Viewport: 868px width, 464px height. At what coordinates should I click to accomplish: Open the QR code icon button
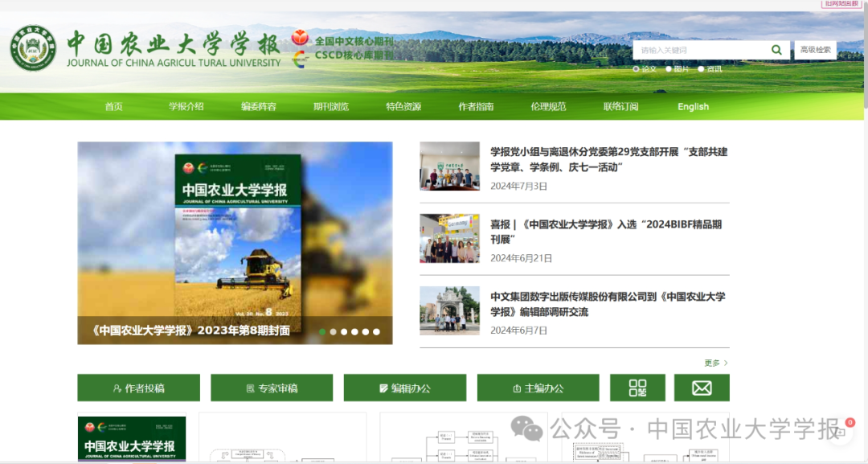637,388
